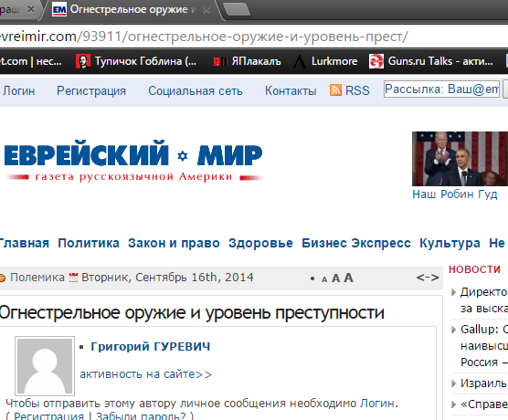Click arrow bullet beside Gallup news
The width and height of the screenshot is (508, 420).
coord(454,330)
